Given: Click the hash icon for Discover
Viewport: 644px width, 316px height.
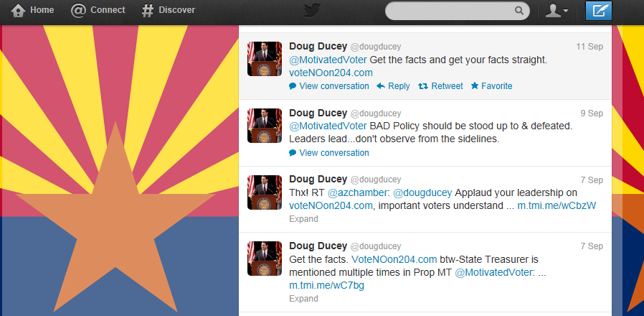Looking at the screenshot, I should pos(148,10).
